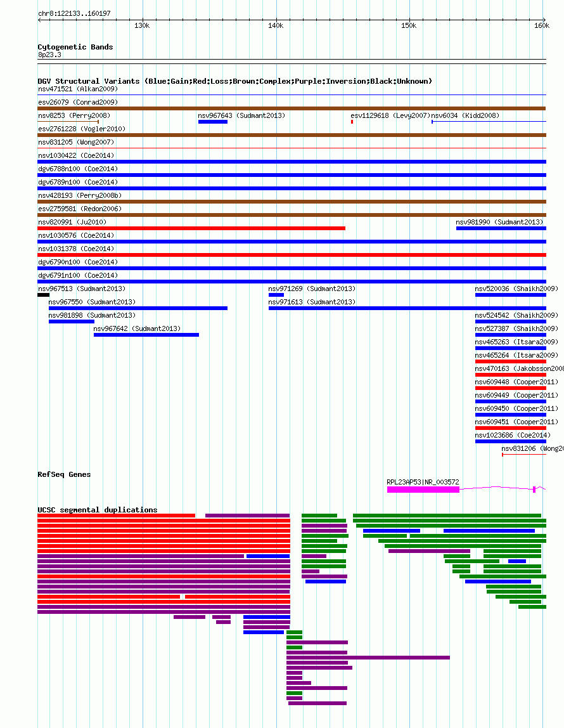
Task: Click nsv967550 (Sudmant2013) label
Action: click(x=93, y=302)
